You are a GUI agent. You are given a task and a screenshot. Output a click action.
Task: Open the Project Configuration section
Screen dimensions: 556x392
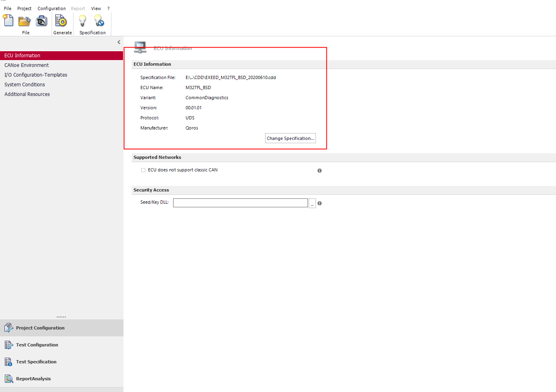pos(62,328)
